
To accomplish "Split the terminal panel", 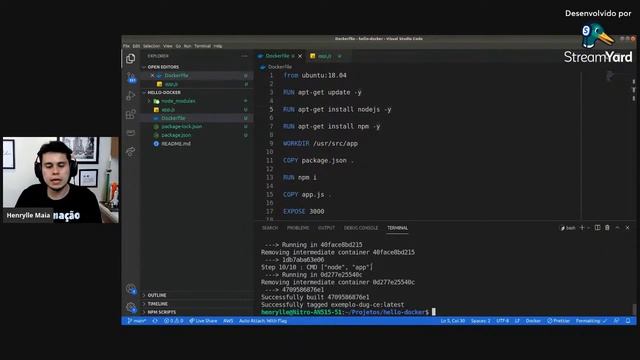I will 597,228.
